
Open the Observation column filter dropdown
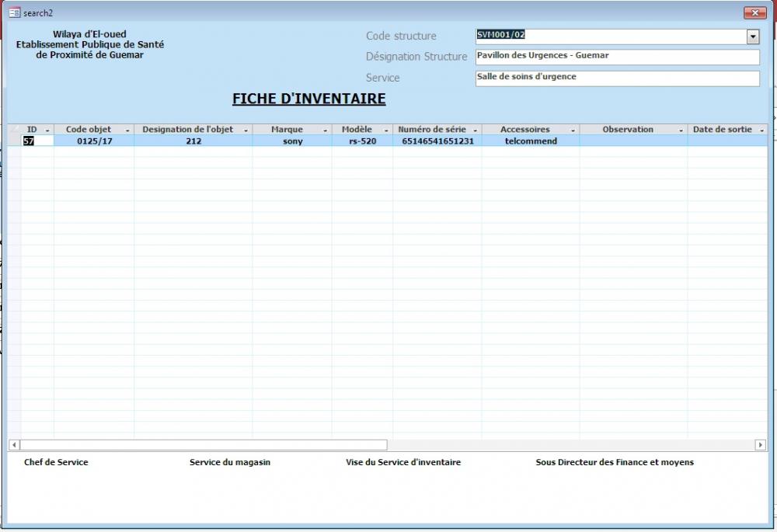pyautogui.click(x=681, y=130)
